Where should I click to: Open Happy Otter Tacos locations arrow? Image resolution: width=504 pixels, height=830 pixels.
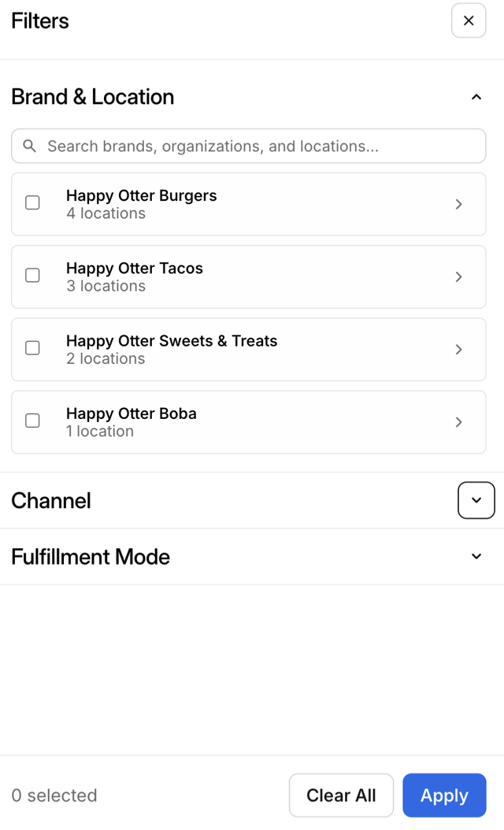click(458, 276)
